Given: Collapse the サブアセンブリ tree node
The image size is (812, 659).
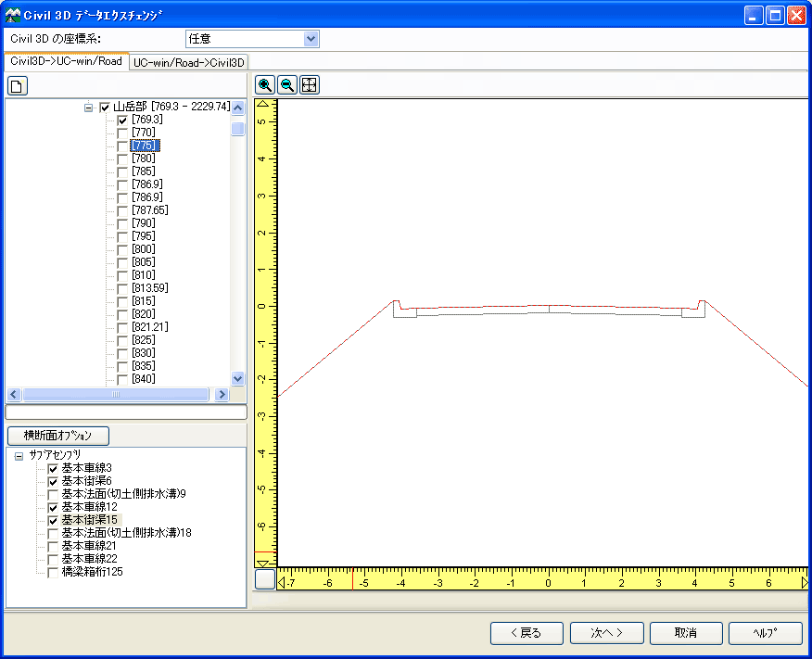Looking at the screenshot, I should [19, 456].
